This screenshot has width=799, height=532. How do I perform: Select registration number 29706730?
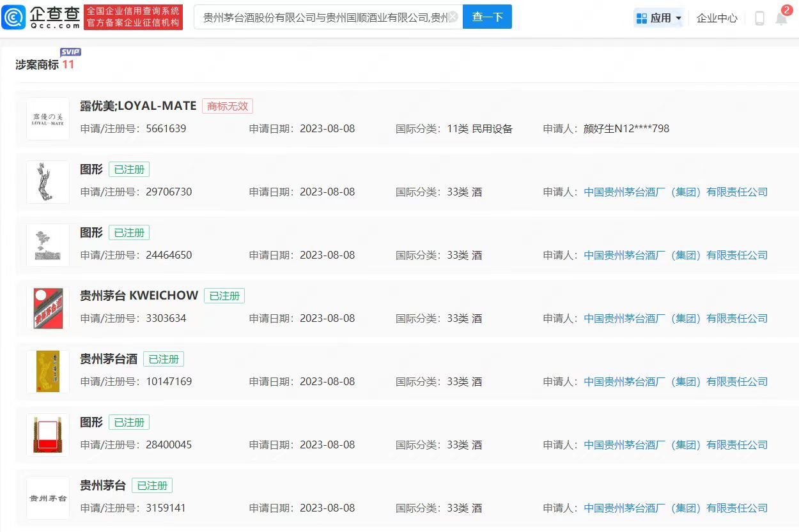(x=169, y=192)
